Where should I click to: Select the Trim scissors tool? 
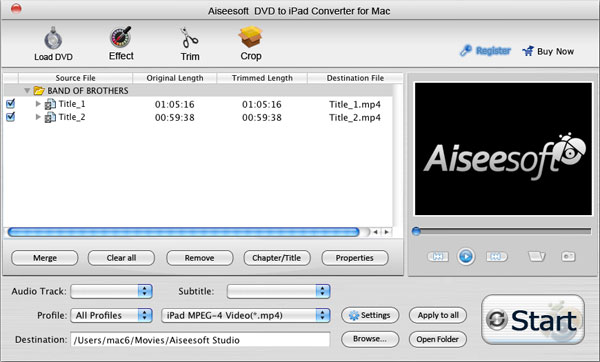coord(189,38)
